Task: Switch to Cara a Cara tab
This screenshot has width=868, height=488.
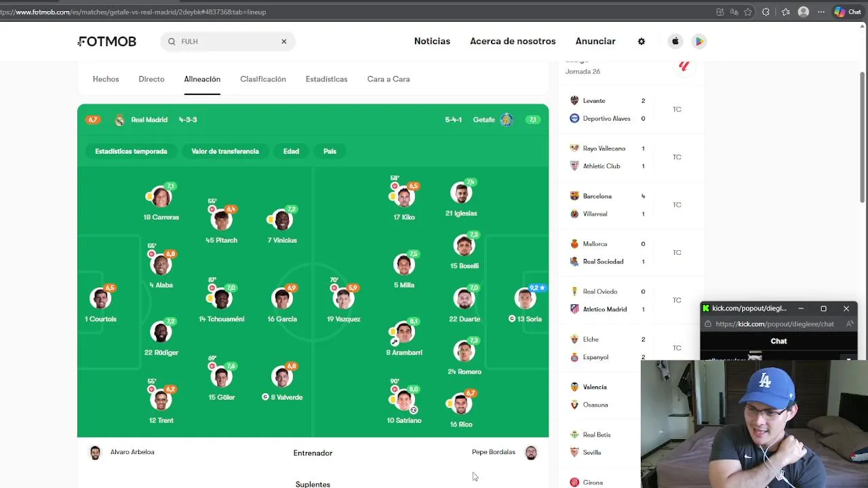Action: pos(389,79)
